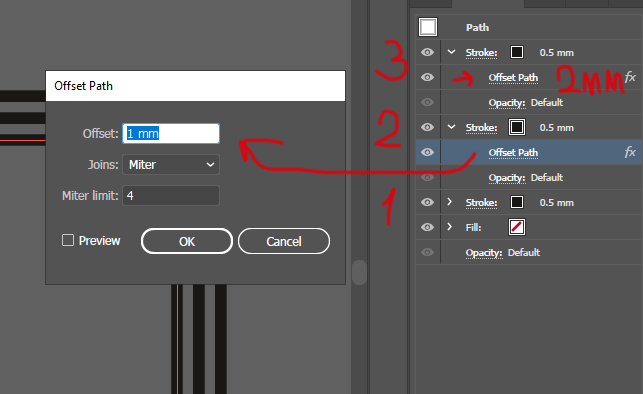Enable the Preview checkbox

click(x=68, y=240)
